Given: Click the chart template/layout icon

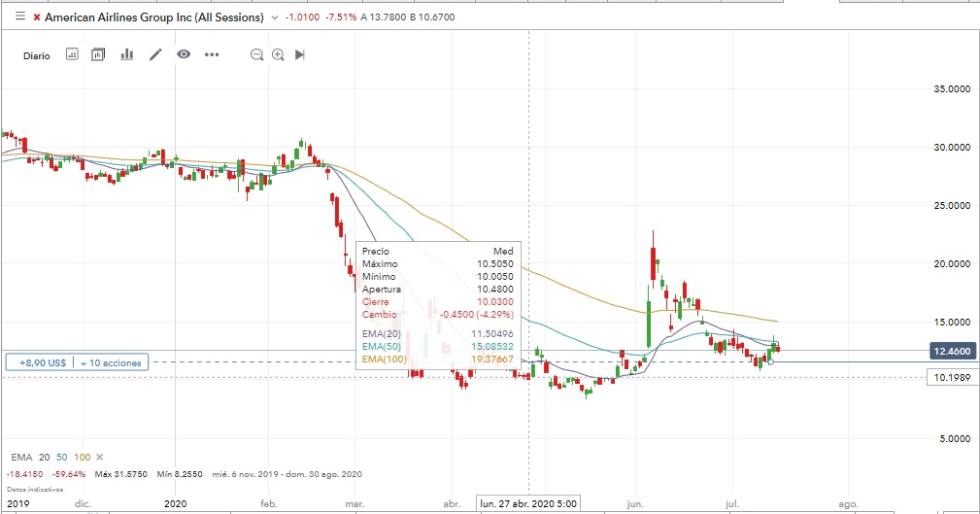Looking at the screenshot, I should tap(98, 54).
